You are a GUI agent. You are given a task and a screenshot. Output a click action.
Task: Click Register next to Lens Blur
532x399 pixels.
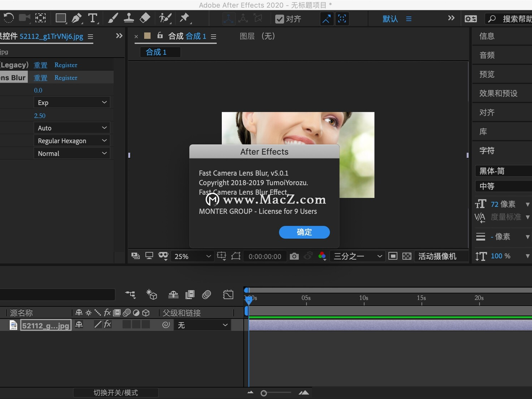pyautogui.click(x=66, y=78)
